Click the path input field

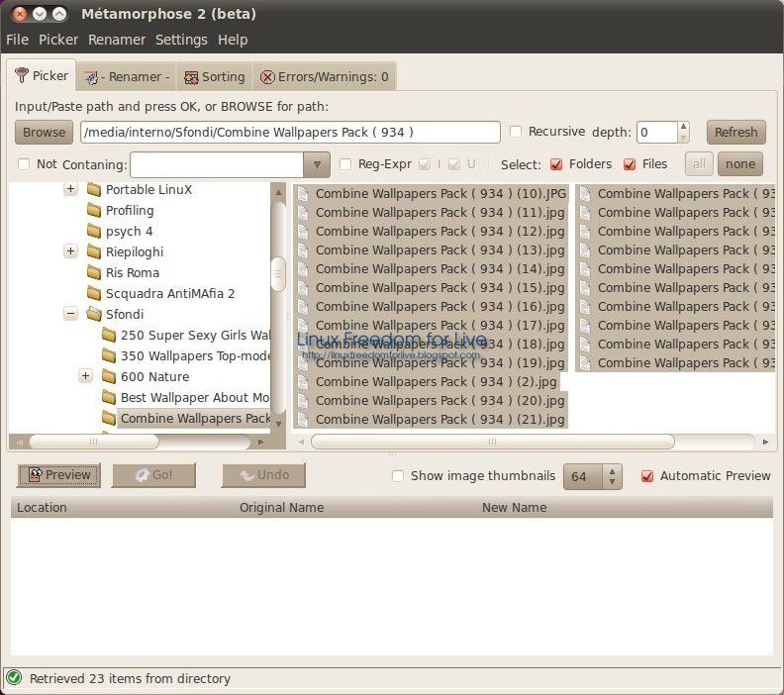[x=290, y=132]
